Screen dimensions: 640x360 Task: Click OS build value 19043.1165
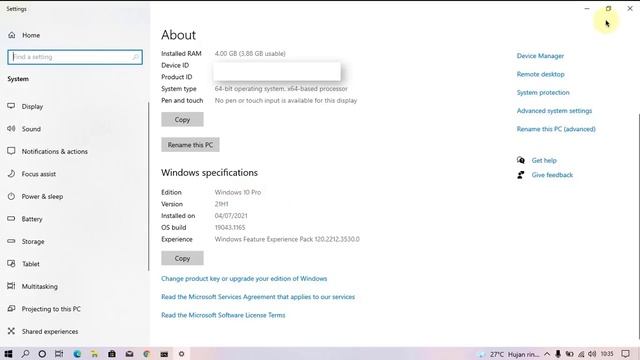tap(230, 227)
